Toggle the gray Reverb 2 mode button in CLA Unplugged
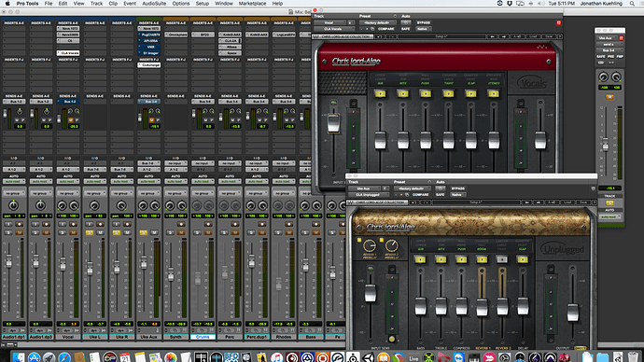644x362 pixels. tap(502, 259)
